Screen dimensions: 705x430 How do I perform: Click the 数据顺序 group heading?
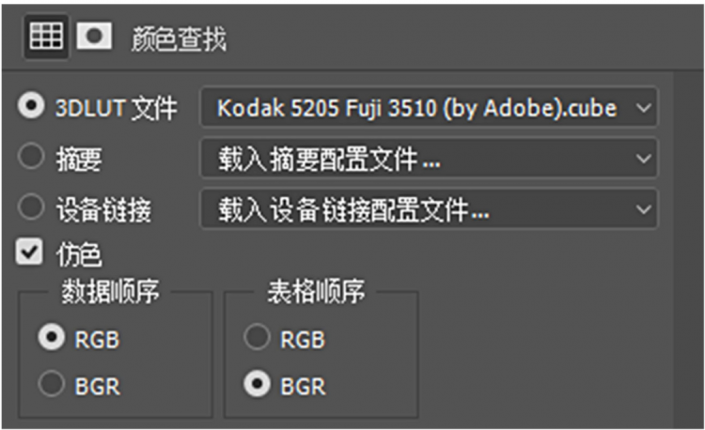click(x=110, y=291)
